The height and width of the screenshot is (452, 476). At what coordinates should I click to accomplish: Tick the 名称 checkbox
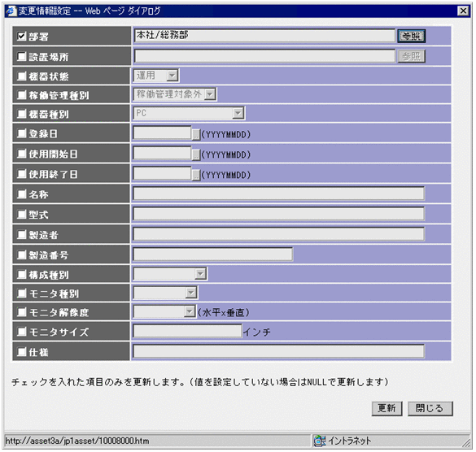pyautogui.click(x=21, y=193)
